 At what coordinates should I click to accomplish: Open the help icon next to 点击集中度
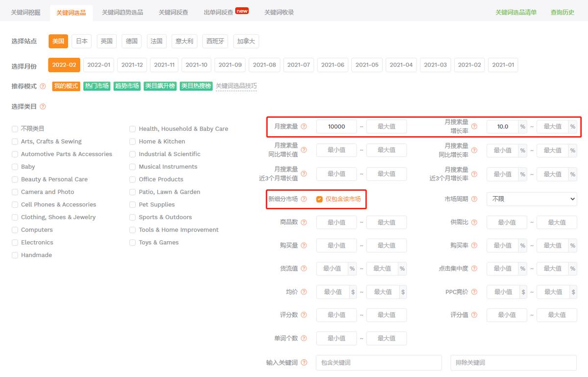475,269
